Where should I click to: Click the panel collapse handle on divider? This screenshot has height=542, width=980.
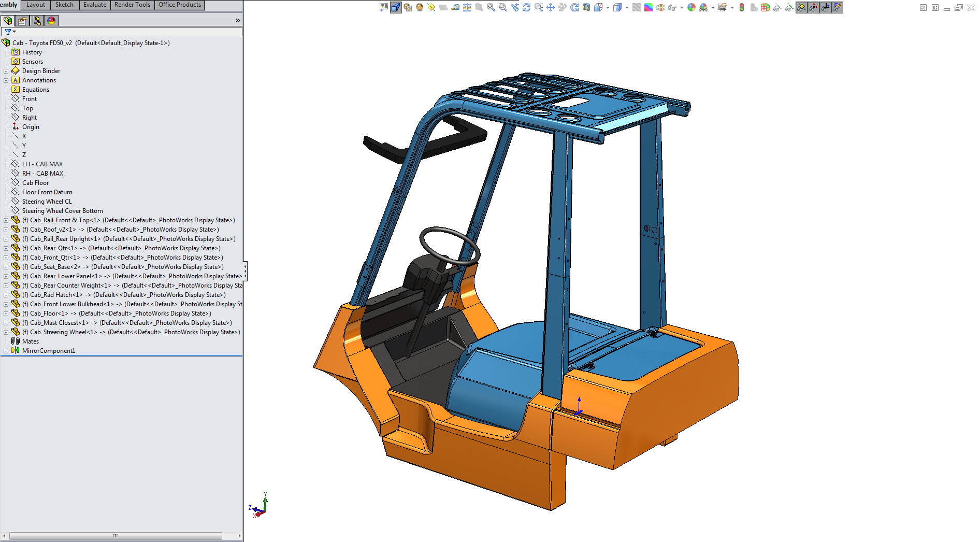click(245, 271)
